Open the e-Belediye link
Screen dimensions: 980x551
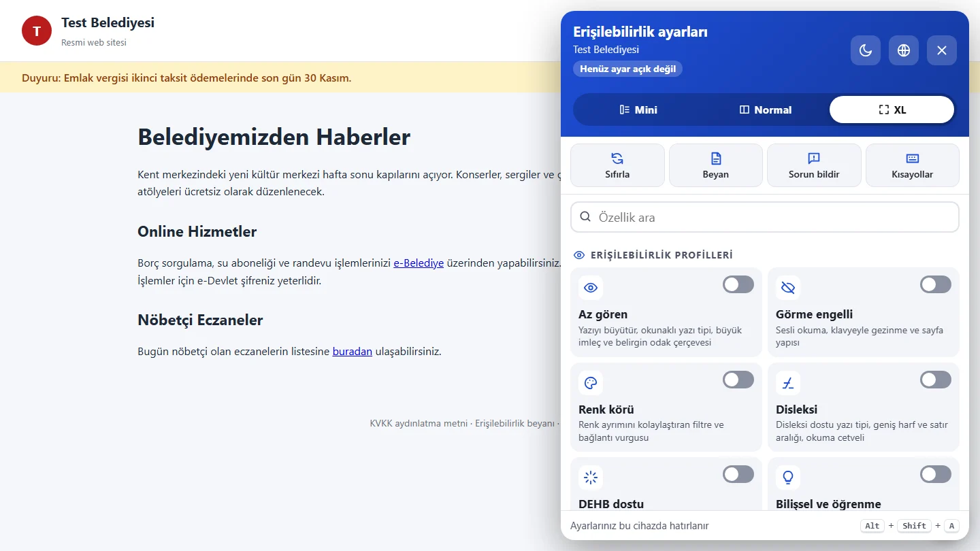point(419,263)
